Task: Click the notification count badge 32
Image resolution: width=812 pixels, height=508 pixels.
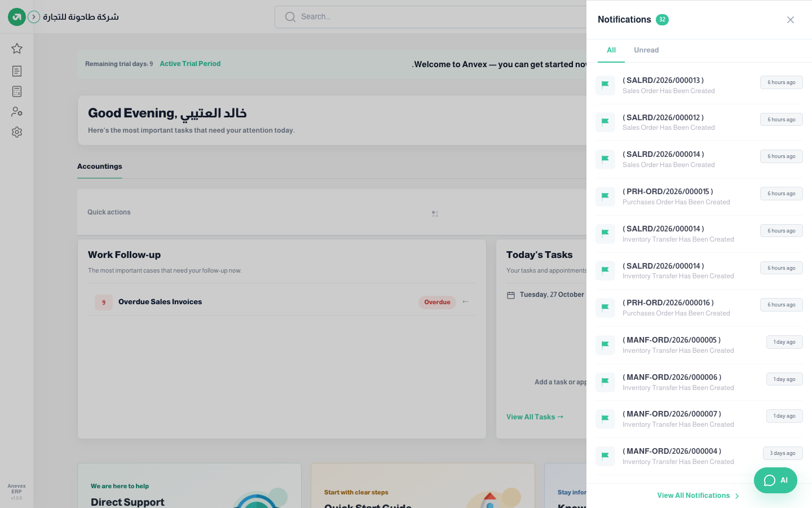Action: tap(662, 20)
